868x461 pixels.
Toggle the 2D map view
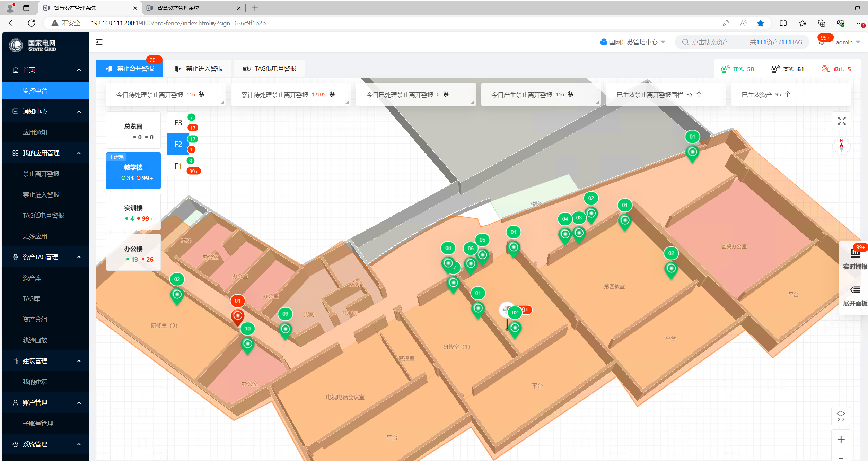pyautogui.click(x=841, y=416)
